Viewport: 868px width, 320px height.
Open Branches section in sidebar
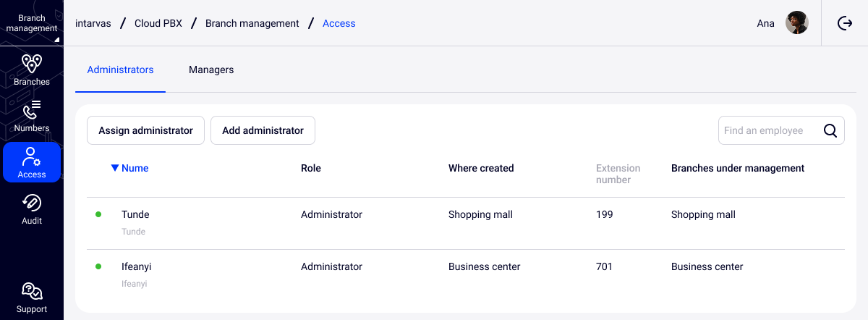click(x=32, y=64)
